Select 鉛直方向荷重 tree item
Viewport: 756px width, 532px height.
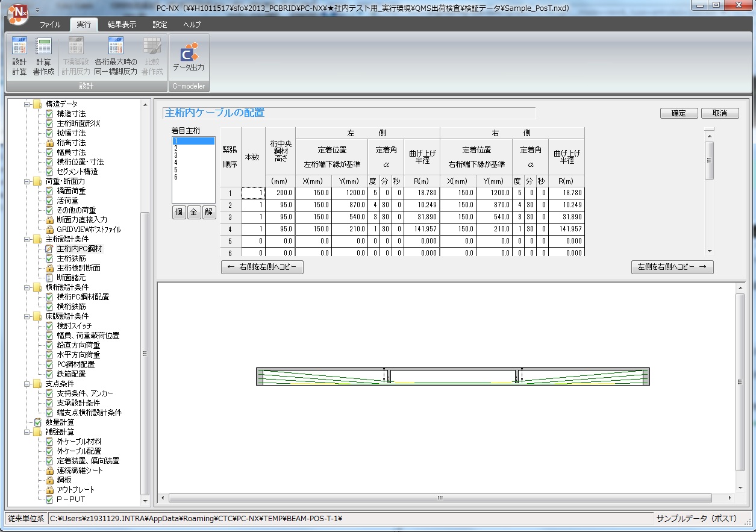click(78, 345)
